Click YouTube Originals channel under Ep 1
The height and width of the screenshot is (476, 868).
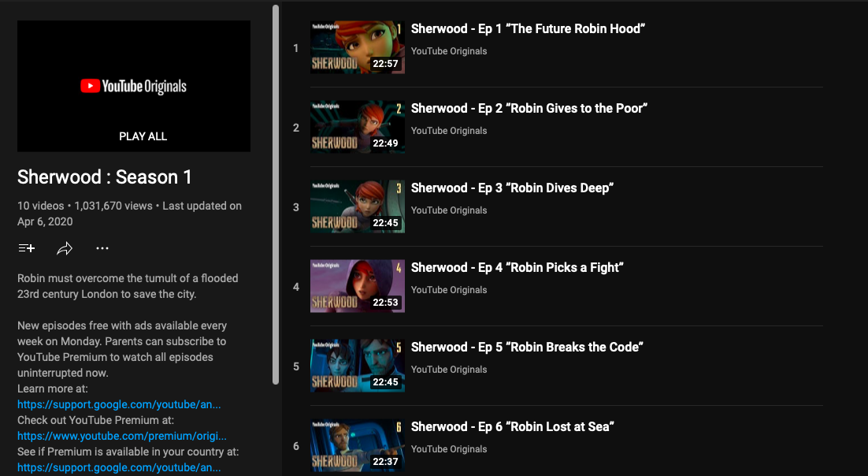449,51
